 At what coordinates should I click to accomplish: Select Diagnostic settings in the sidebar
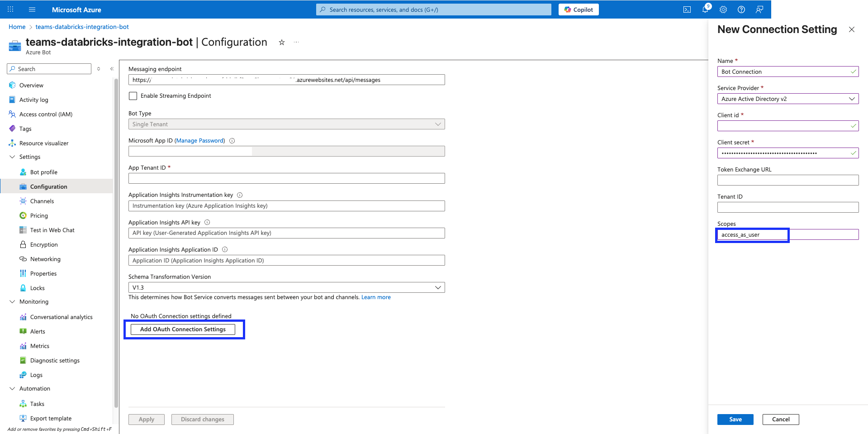pyautogui.click(x=55, y=360)
